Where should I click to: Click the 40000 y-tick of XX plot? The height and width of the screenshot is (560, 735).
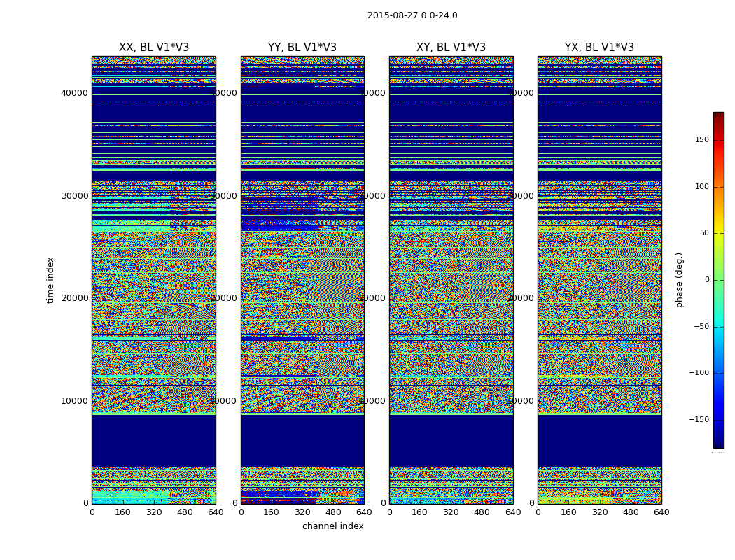coord(74,93)
